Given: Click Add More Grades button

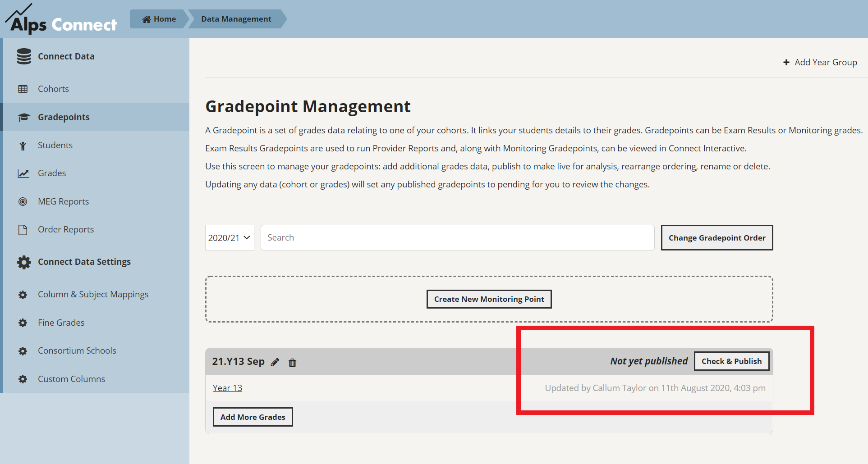Looking at the screenshot, I should (253, 417).
